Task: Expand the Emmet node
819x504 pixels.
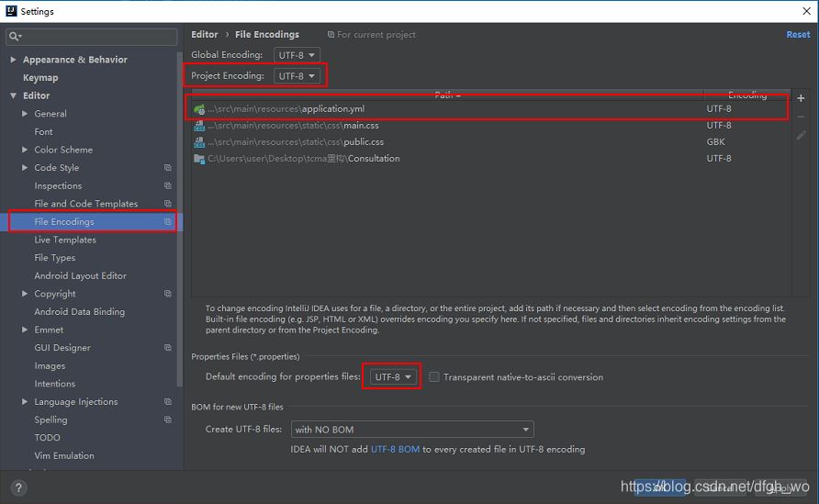Action: (x=25, y=330)
